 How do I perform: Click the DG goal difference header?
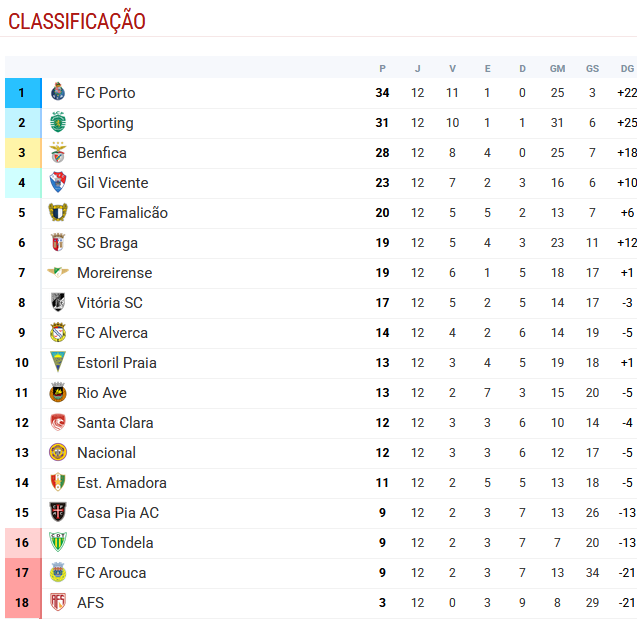pos(627,68)
